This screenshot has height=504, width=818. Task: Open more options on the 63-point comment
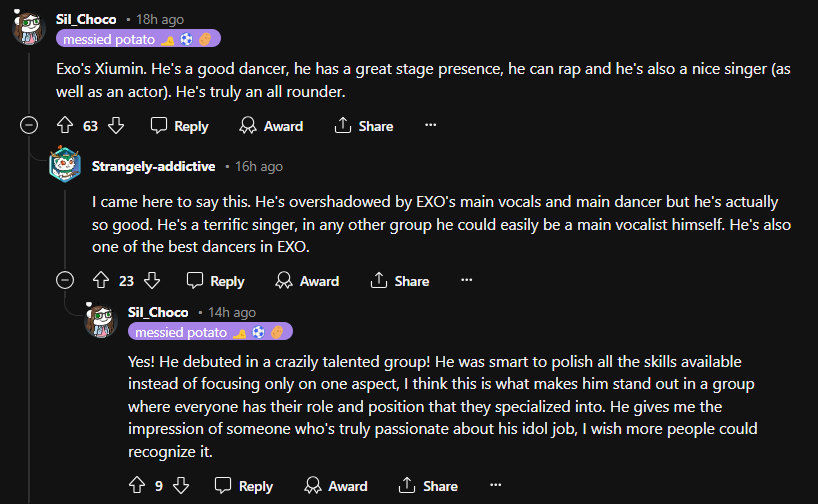[x=431, y=126]
